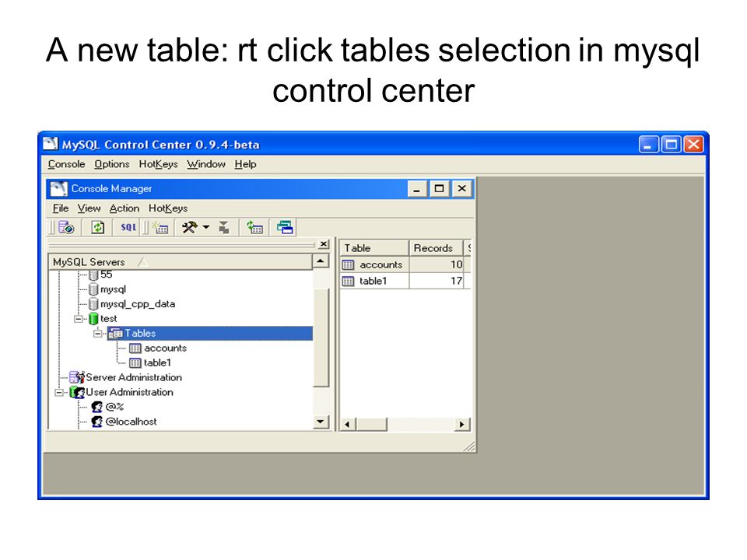Open the main HotKeys menu
The height and width of the screenshot is (560, 747).
(x=158, y=164)
